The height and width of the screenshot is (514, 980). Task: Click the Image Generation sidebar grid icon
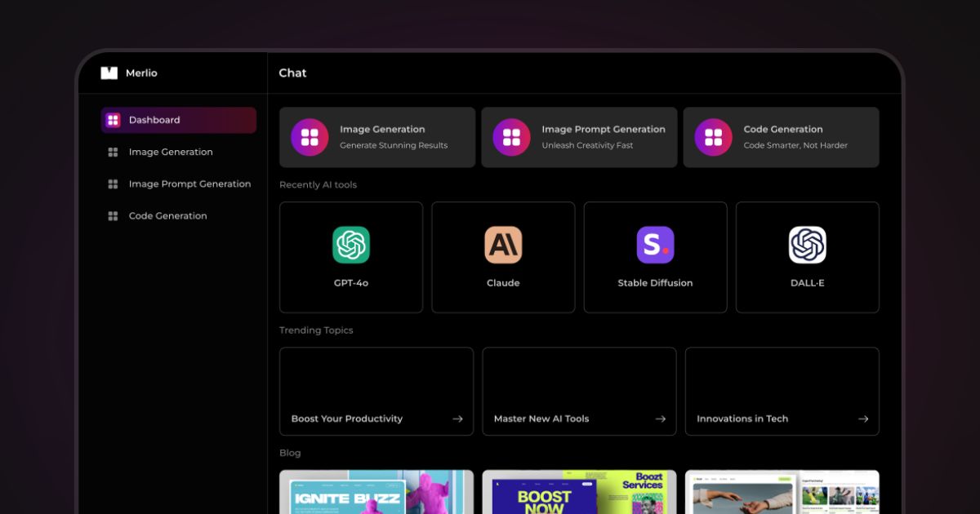click(113, 152)
